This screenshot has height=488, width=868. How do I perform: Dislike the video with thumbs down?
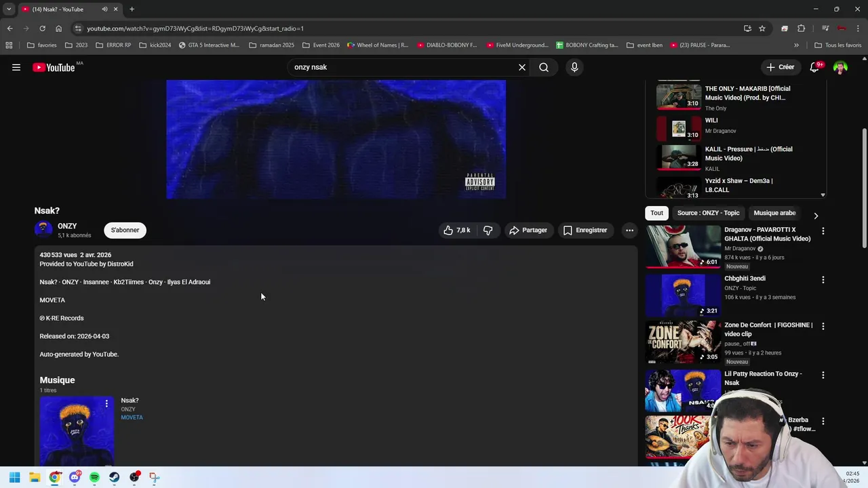(488, 230)
